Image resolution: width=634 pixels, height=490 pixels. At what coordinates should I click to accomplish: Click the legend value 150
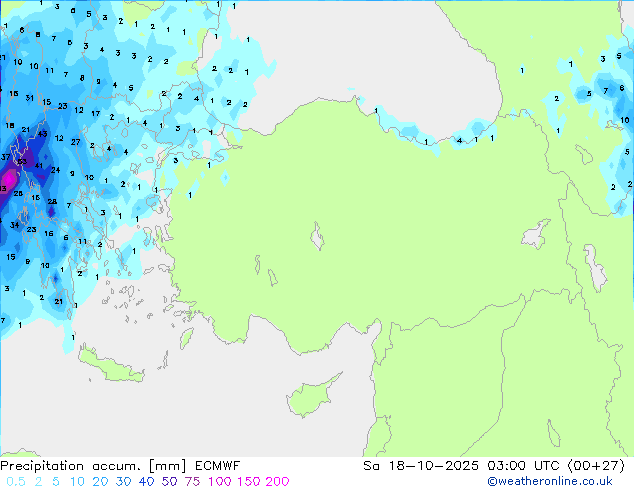(248, 482)
